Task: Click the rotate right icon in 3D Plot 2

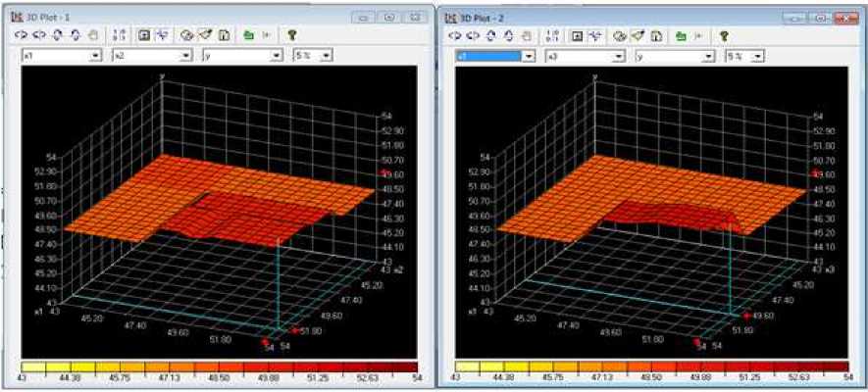Action: click(472, 34)
